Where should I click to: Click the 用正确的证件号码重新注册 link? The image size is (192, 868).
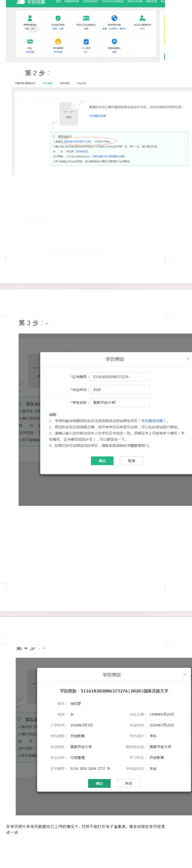click(x=108, y=156)
